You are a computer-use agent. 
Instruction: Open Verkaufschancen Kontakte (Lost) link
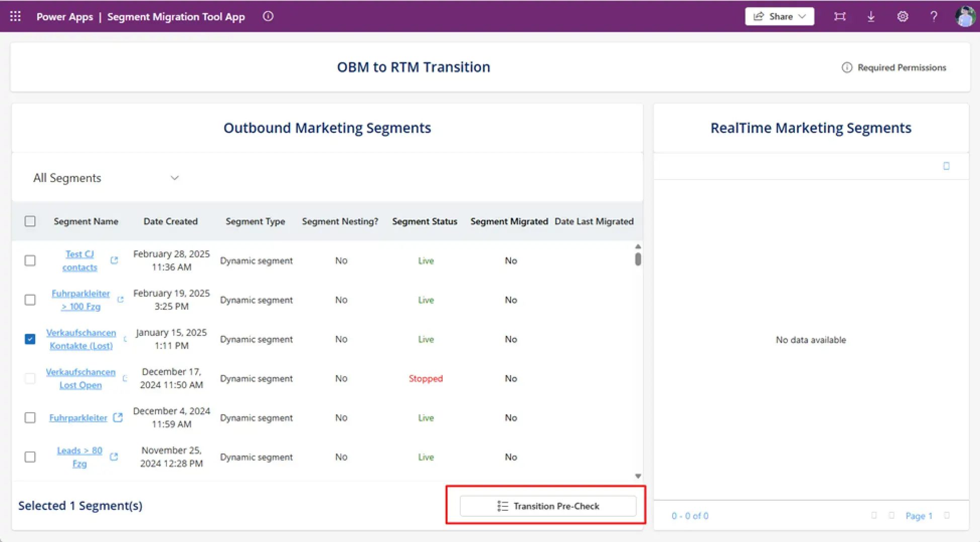(81, 339)
